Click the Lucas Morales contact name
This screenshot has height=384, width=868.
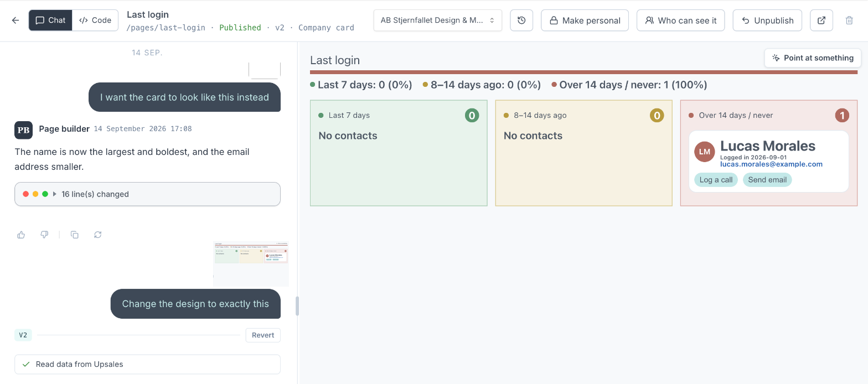[768, 146]
